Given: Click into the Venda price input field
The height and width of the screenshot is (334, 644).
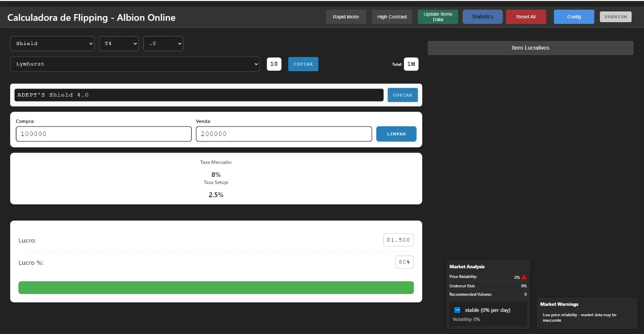Looking at the screenshot, I should click(x=283, y=134).
